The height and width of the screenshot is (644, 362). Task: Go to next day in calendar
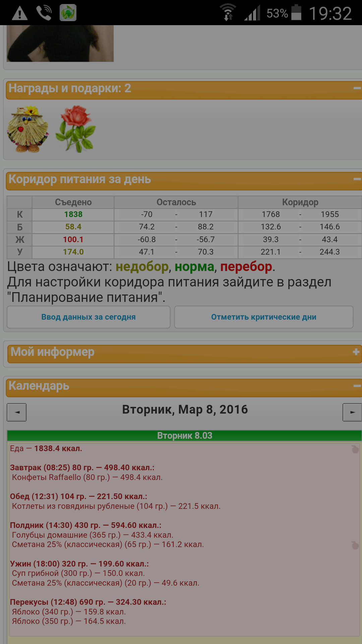pos(352,412)
